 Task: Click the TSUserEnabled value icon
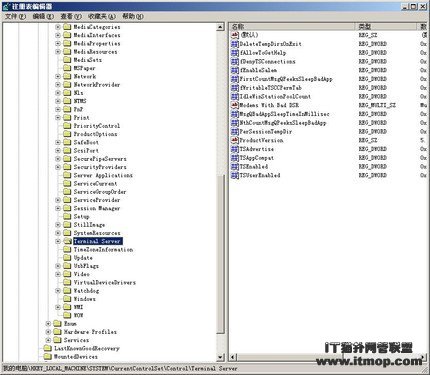click(235, 175)
